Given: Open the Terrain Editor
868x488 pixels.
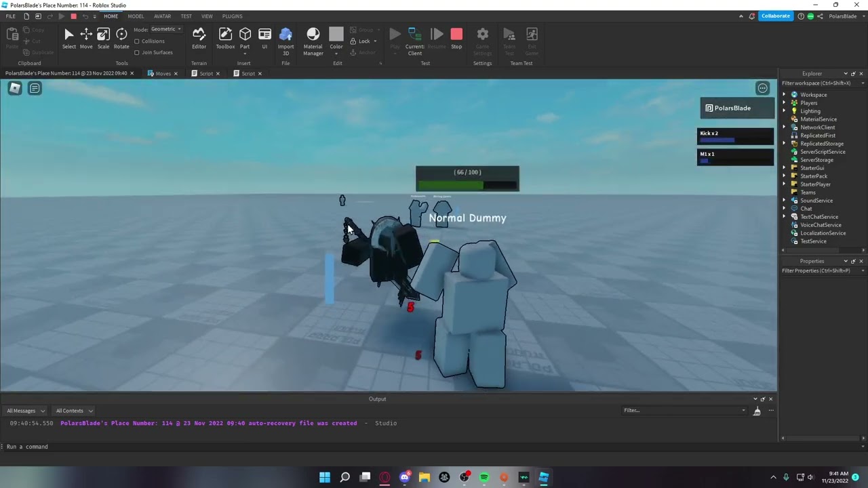Looking at the screenshot, I should coord(199,39).
